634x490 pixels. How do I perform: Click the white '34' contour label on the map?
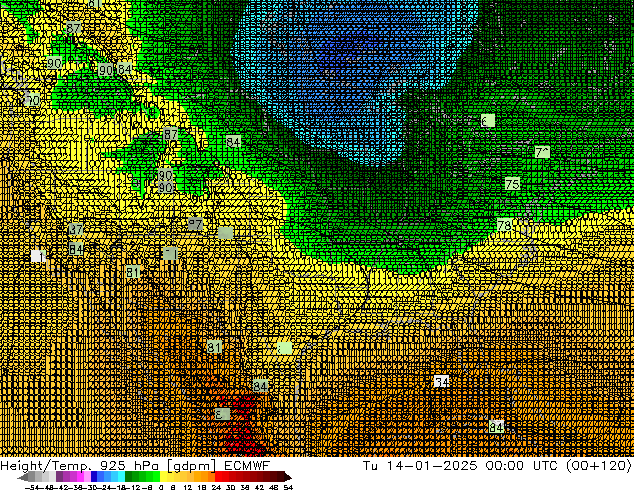point(441,381)
